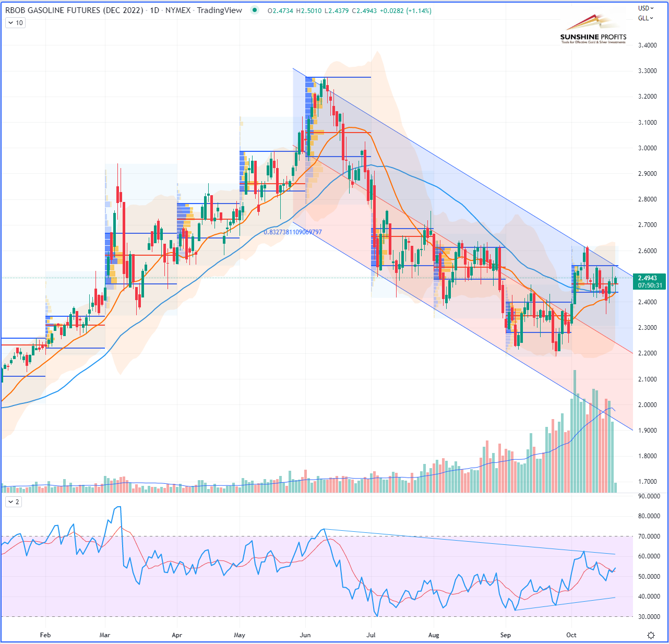
Task: Select the tallest volume bar in October
Action: pyautogui.click(x=575, y=431)
